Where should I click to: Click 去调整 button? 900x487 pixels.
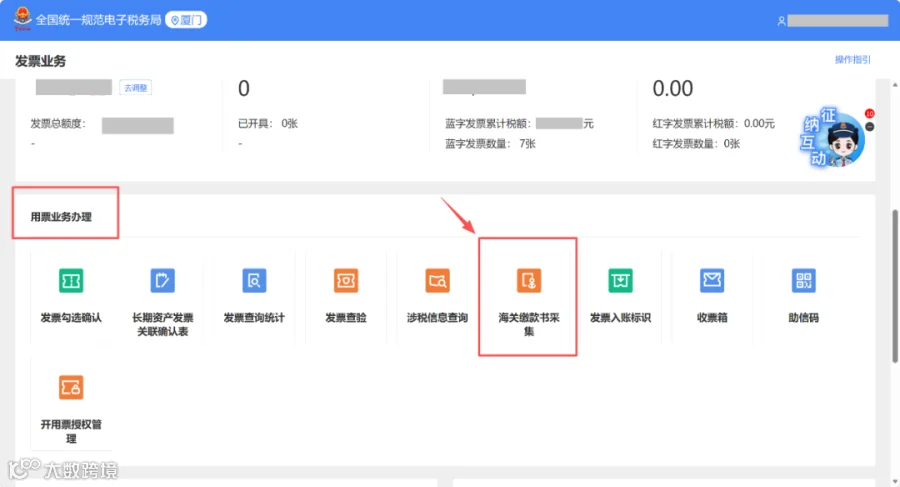coord(135,88)
